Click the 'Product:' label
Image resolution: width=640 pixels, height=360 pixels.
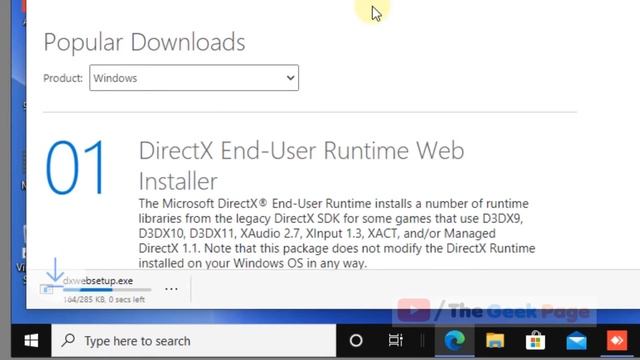[x=63, y=78]
